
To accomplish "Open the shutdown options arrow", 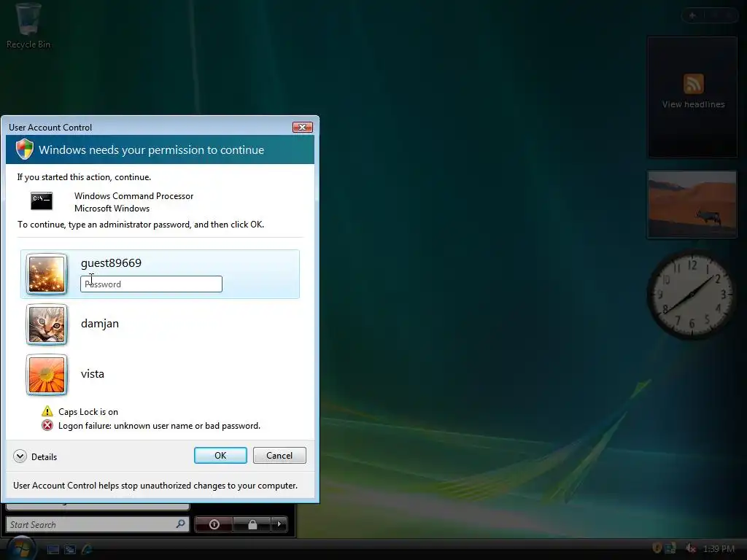I will [279, 524].
